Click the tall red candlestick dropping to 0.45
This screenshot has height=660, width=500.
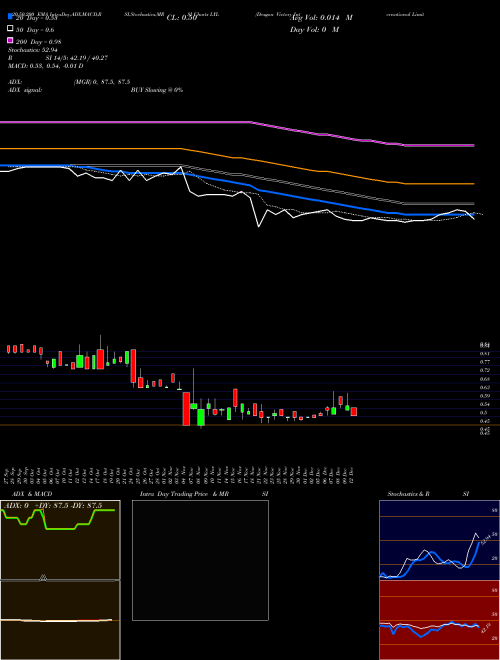coord(186,409)
